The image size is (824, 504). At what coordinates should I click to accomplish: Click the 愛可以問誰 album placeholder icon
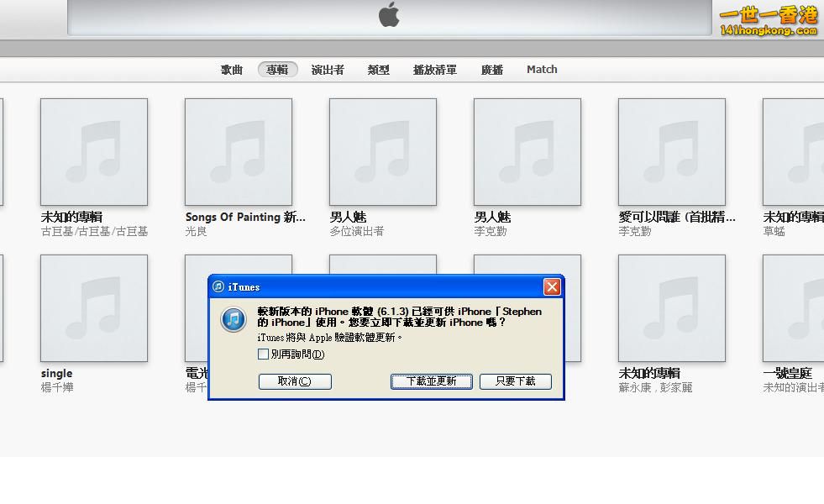click(671, 151)
